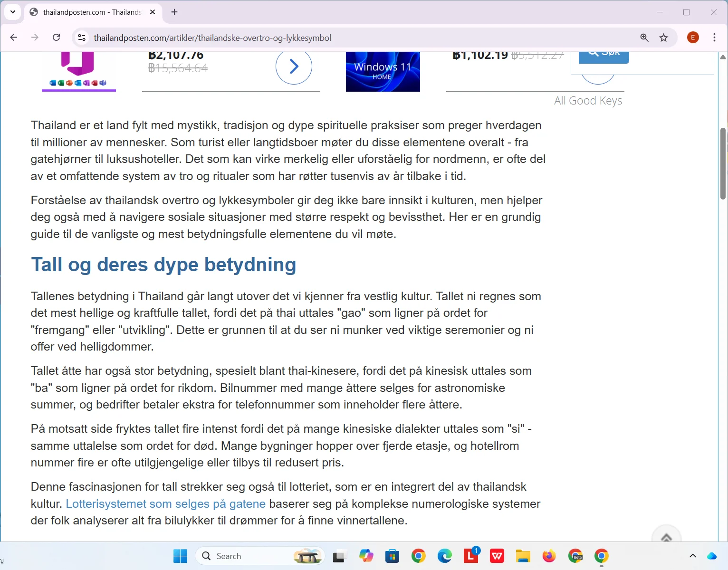Click the forward navigation arrow
The width and height of the screenshot is (728, 570).
click(35, 38)
